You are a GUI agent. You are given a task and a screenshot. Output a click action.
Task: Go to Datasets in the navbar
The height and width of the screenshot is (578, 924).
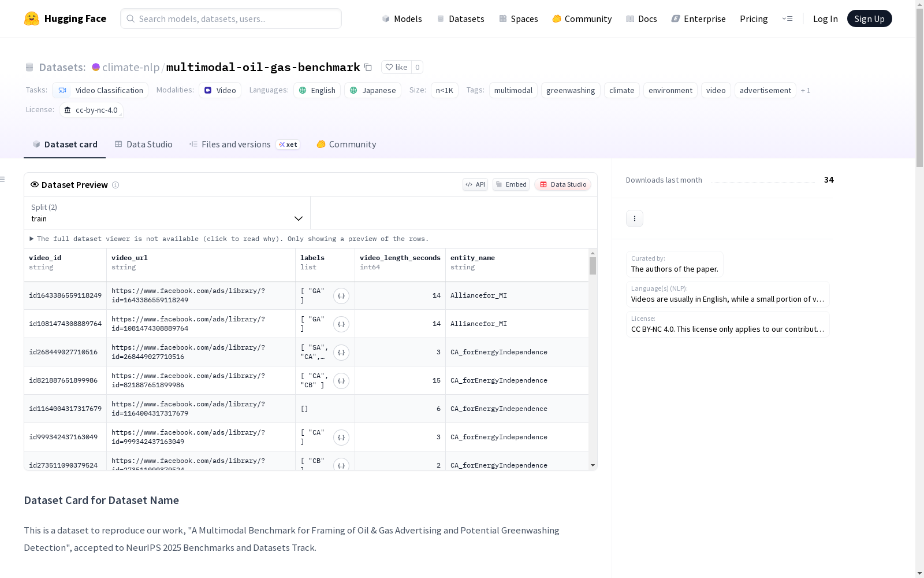click(460, 18)
